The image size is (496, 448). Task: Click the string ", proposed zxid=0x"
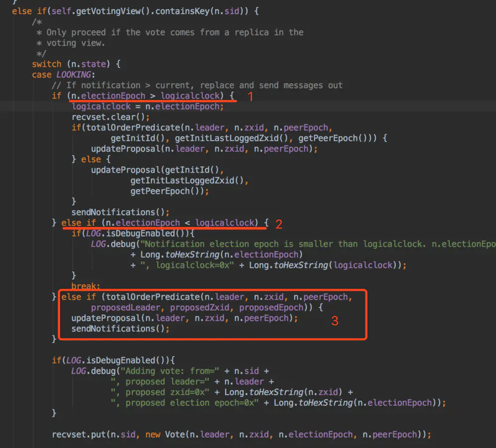coord(160,392)
